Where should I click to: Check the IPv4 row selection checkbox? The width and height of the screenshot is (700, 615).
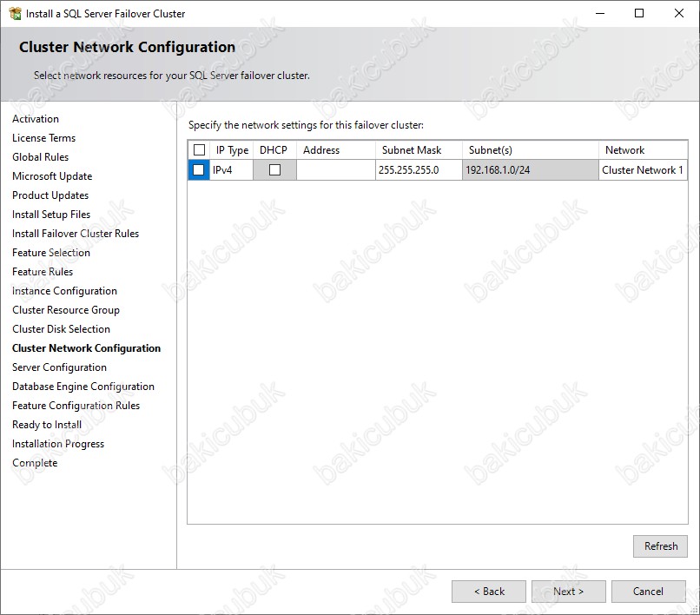[199, 169]
